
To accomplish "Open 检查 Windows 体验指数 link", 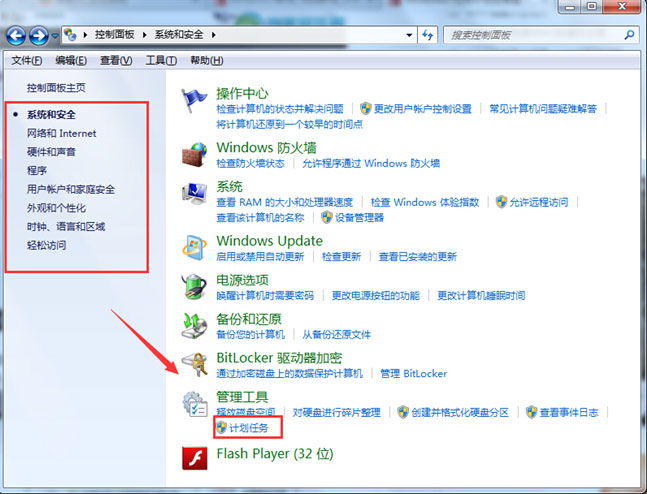I will [x=425, y=202].
